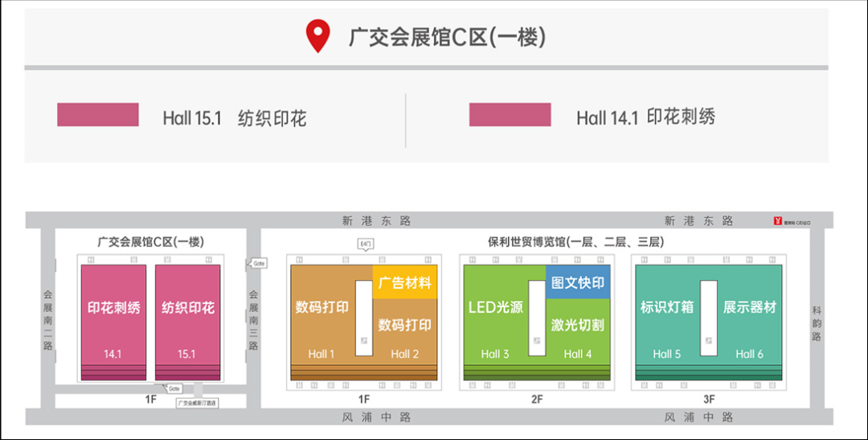Select the 数码打印 label above Hall 2
The width and height of the screenshot is (868, 440).
tap(404, 325)
